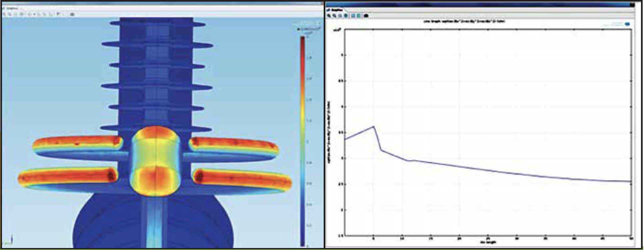
Task: Activate Zoom Box in the line graph toolbar
Action: (x=340, y=16)
